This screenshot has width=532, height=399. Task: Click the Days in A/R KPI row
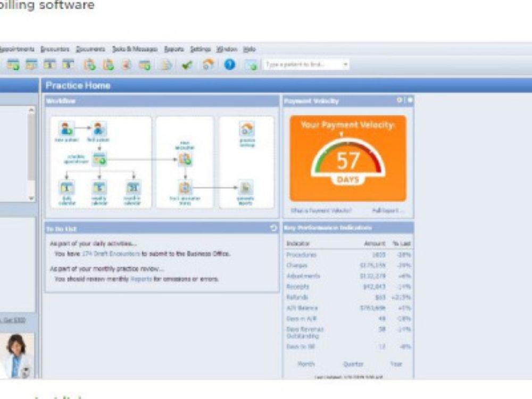point(348,319)
